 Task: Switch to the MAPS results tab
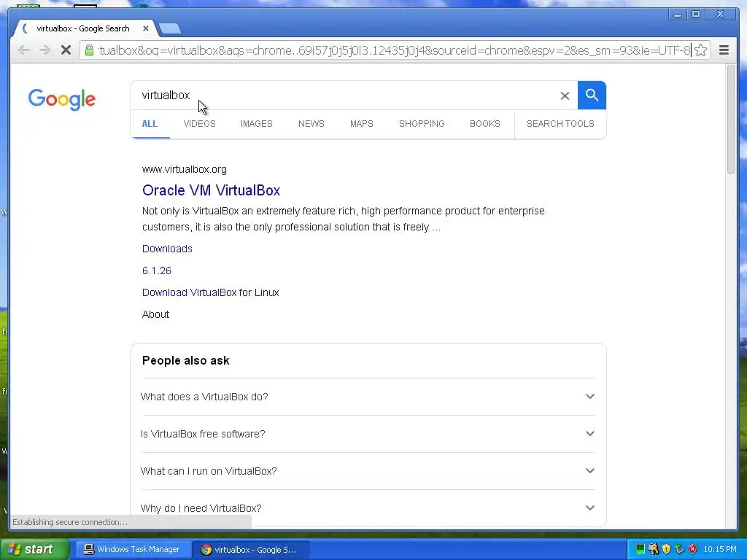pyautogui.click(x=362, y=124)
